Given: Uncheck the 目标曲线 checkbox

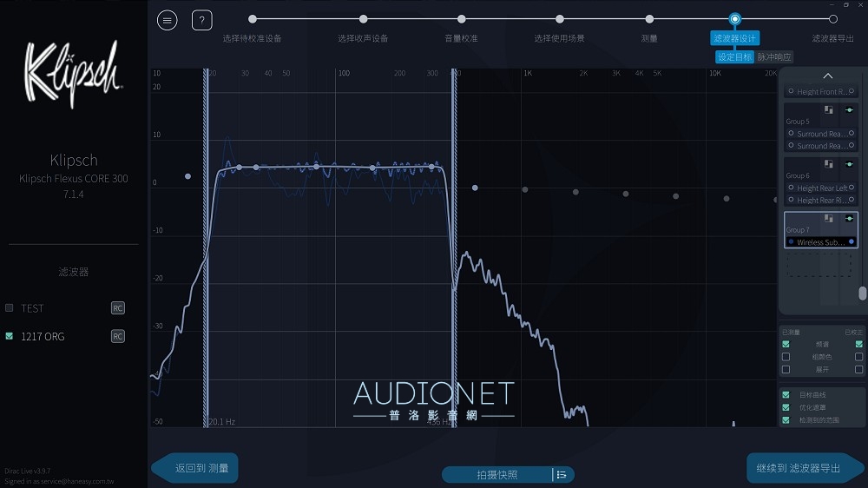Looking at the screenshot, I should [x=786, y=395].
